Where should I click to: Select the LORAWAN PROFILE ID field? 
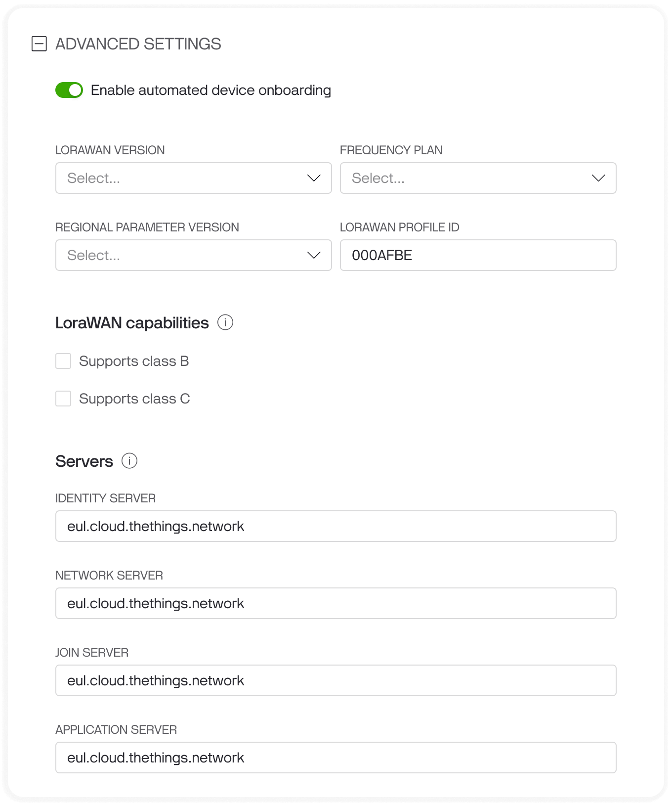click(x=478, y=255)
